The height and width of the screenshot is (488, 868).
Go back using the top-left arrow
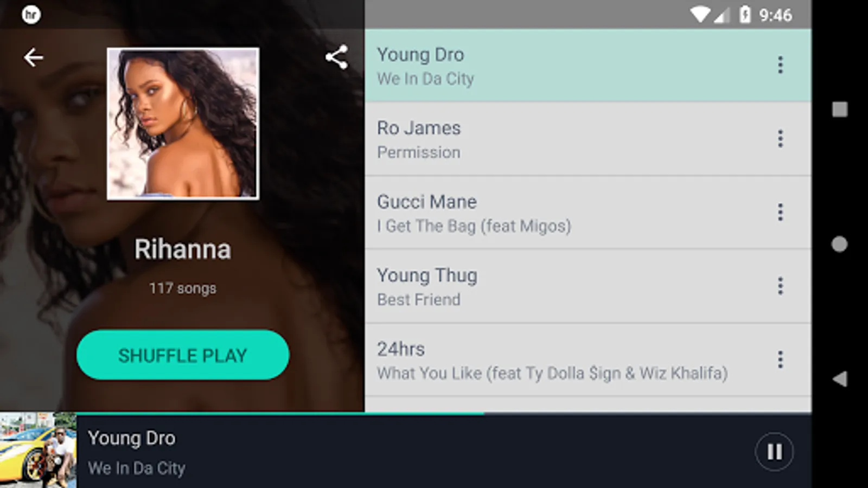coord(33,57)
